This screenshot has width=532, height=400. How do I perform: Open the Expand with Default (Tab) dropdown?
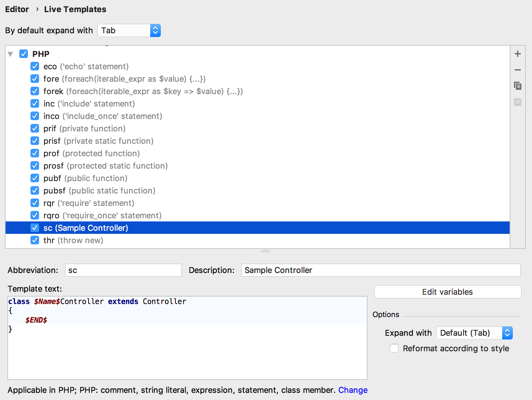(x=474, y=333)
